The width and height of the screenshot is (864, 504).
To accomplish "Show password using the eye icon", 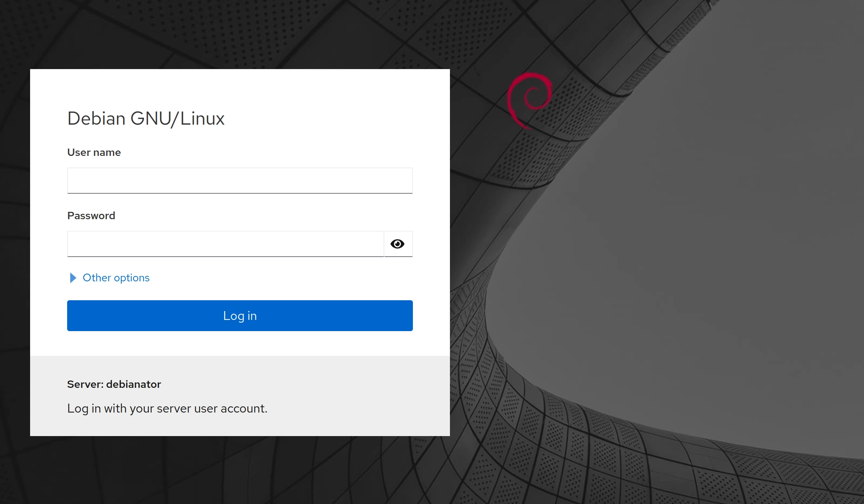I will pyautogui.click(x=397, y=244).
